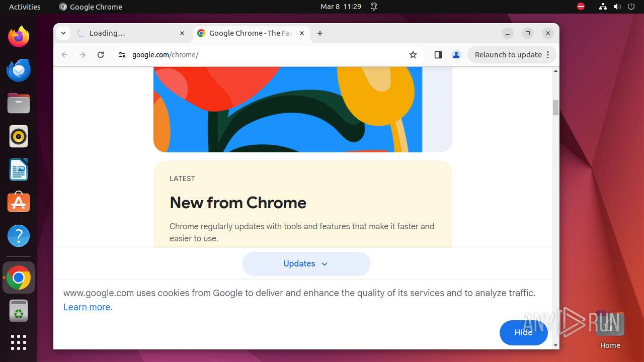Open the tab search dropdown arrow
This screenshot has height=362, width=644.
63,33
